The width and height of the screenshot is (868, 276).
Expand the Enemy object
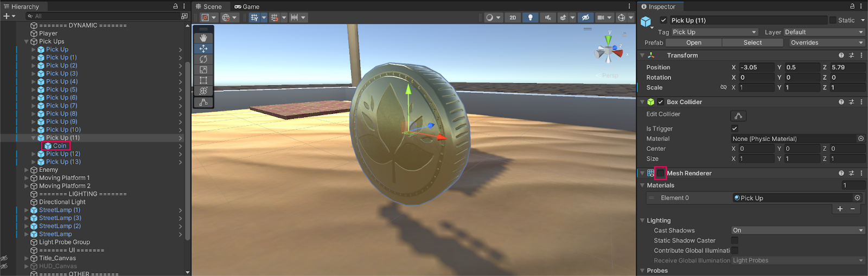tap(27, 170)
